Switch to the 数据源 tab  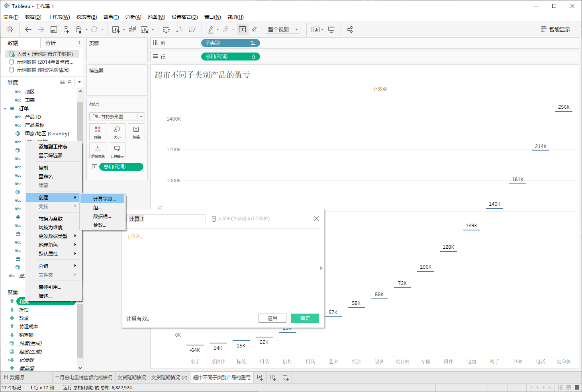click(14, 378)
